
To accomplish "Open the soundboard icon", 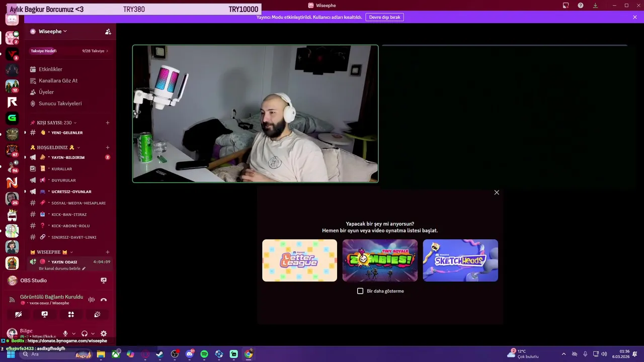I will point(97,314).
